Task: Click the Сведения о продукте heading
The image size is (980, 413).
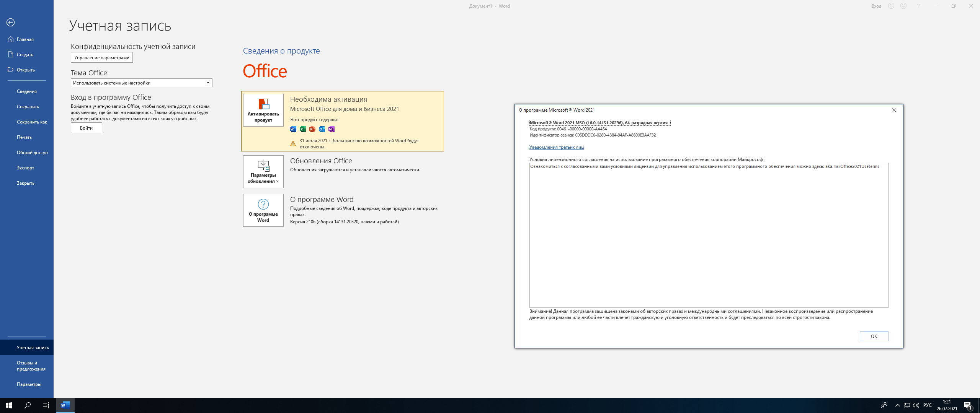Action: [281, 51]
